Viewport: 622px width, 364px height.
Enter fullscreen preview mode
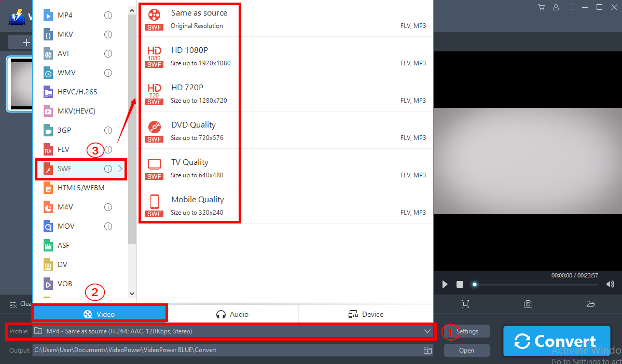(465, 304)
